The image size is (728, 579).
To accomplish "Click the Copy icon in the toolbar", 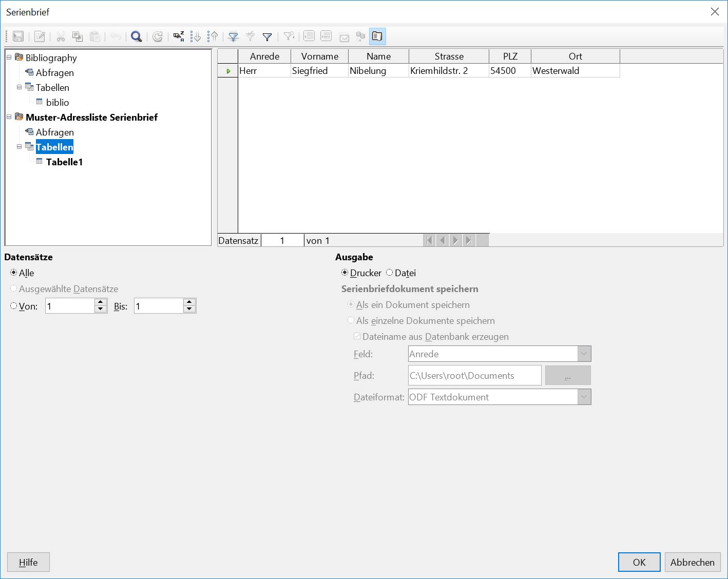I will (x=78, y=36).
